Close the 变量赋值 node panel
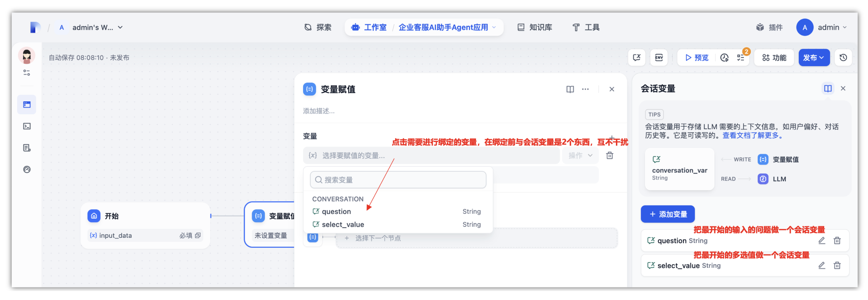Image resolution: width=868 pixels, height=300 pixels. (612, 89)
